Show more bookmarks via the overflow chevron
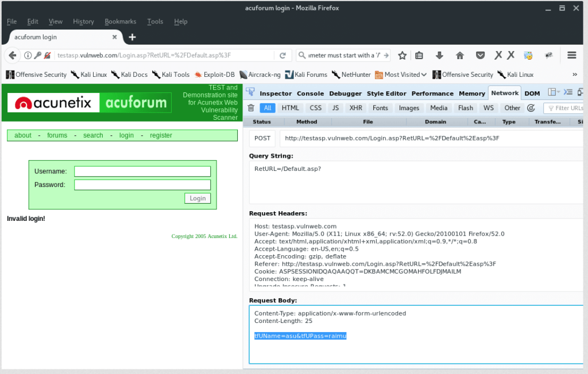Screen dimensions: 588x374 [574, 75]
